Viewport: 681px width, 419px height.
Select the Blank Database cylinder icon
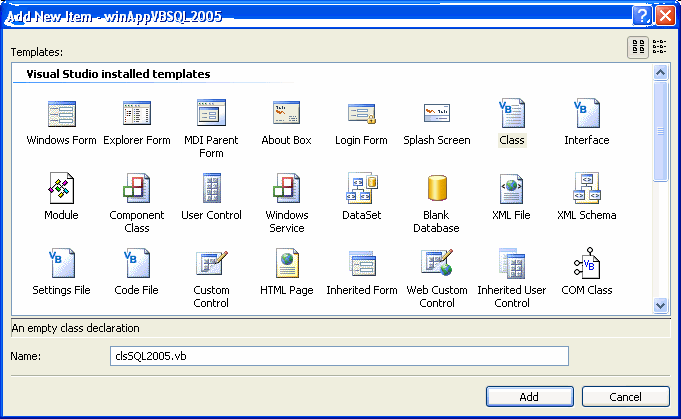click(437, 188)
